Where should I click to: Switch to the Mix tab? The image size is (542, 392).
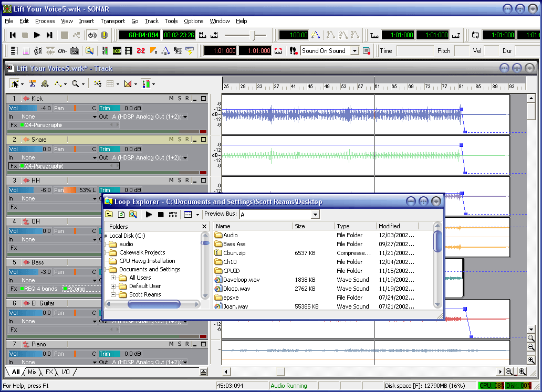(32, 372)
